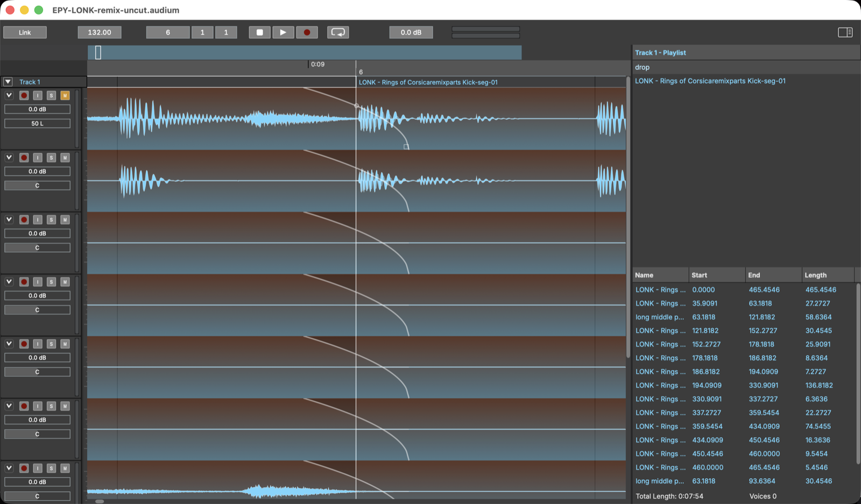Mute the third channel with M
This screenshot has height=504, width=861.
coord(65,219)
